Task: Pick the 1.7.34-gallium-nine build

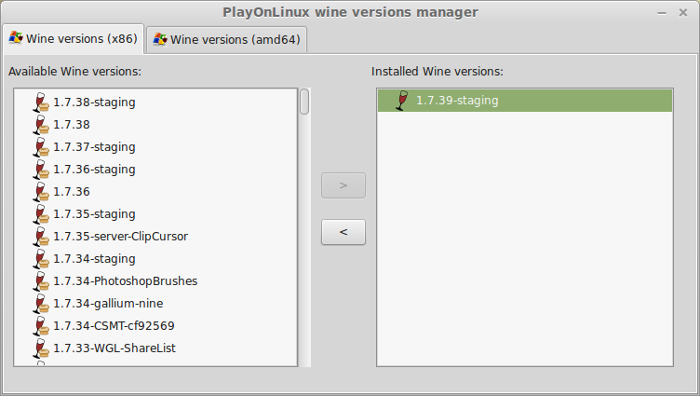Action: 155,303
